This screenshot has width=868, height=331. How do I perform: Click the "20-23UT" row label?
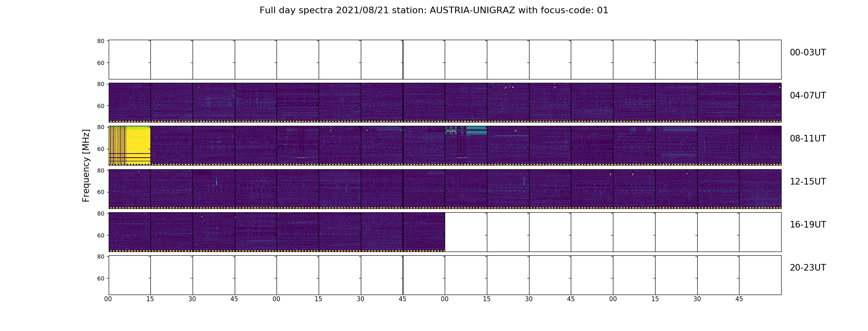click(x=808, y=268)
